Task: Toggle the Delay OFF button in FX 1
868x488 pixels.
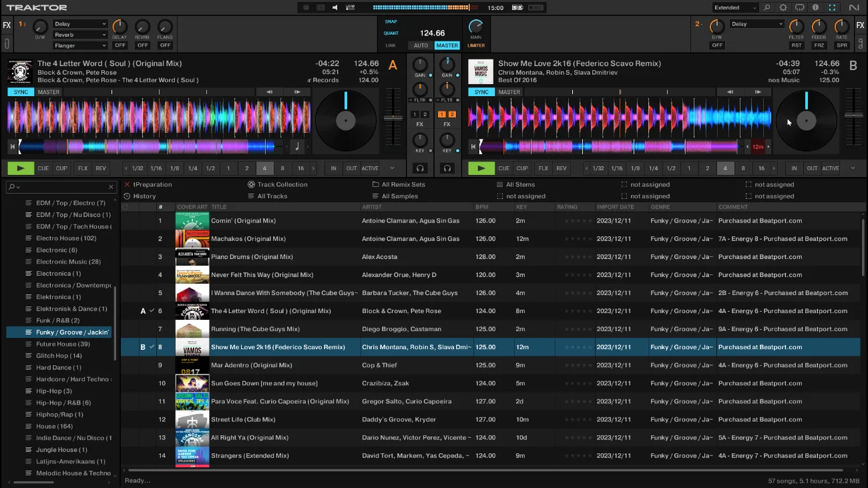Action: pos(120,45)
